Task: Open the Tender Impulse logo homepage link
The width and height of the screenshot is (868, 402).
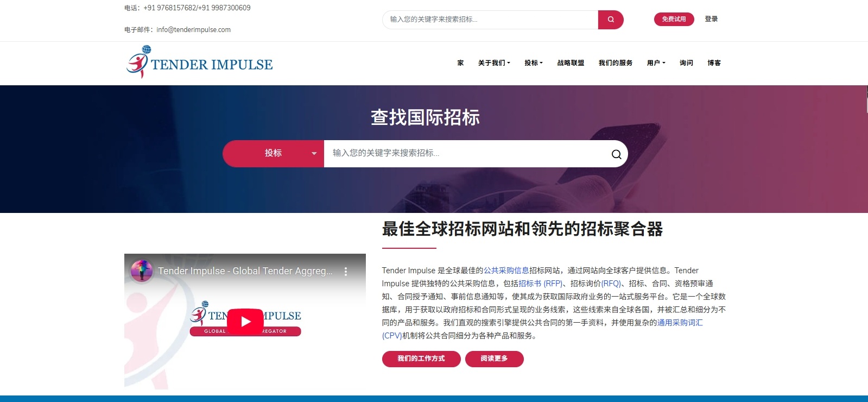Action: pos(199,63)
